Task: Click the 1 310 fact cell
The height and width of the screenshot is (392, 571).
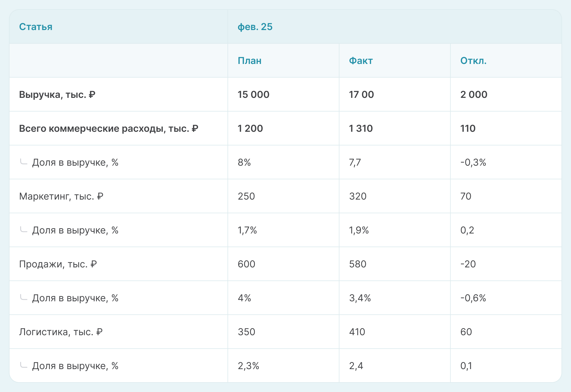Action: click(x=361, y=128)
